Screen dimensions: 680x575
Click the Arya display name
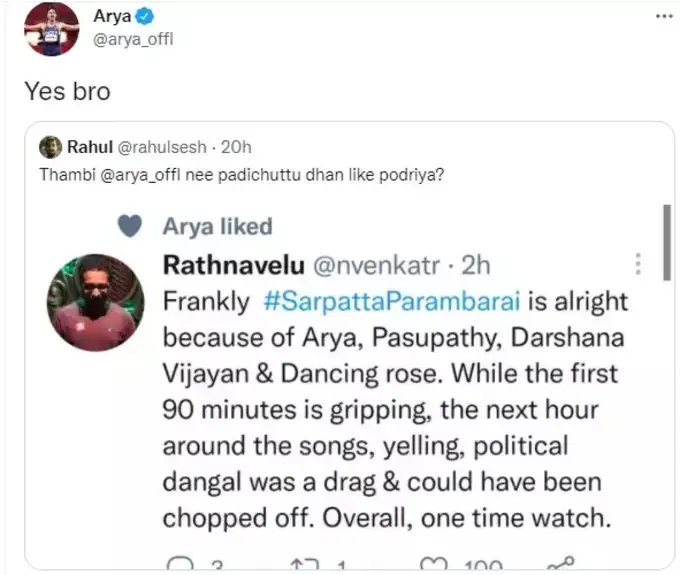tap(113, 16)
